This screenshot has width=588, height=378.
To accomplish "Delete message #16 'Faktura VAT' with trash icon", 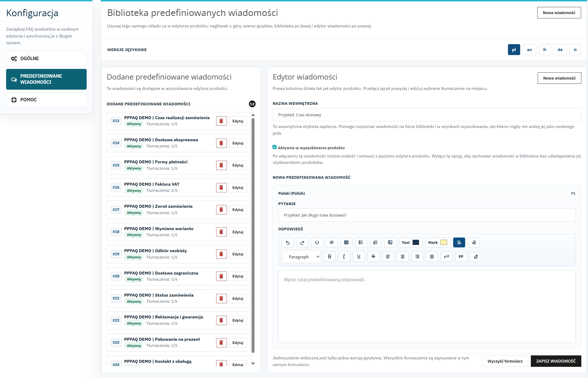I will (221, 187).
